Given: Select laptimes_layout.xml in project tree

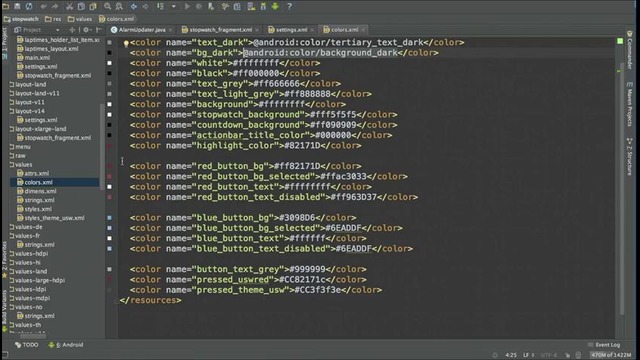Looking at the screenshot, I should click(47, 49).
